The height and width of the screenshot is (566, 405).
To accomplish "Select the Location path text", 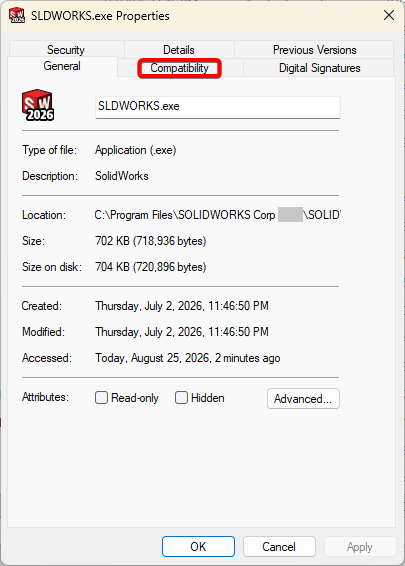I will [x=218, y=215].
